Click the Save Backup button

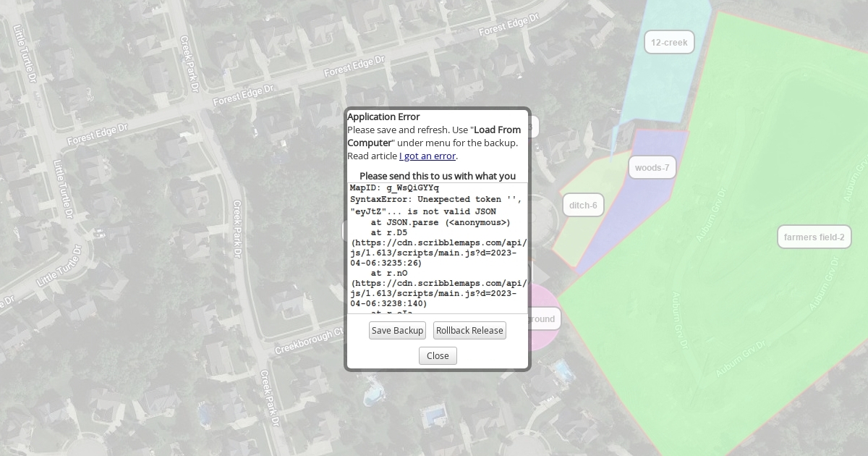397,330
